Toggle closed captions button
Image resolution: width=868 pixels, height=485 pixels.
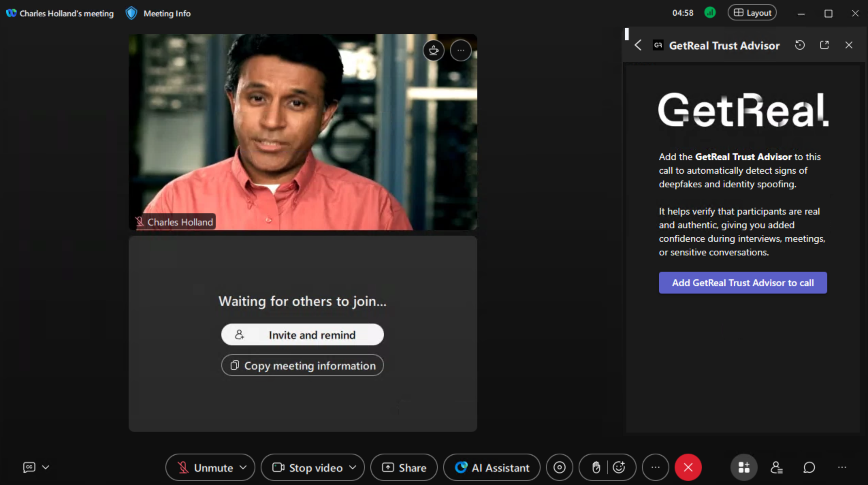(x=29, y=467)
